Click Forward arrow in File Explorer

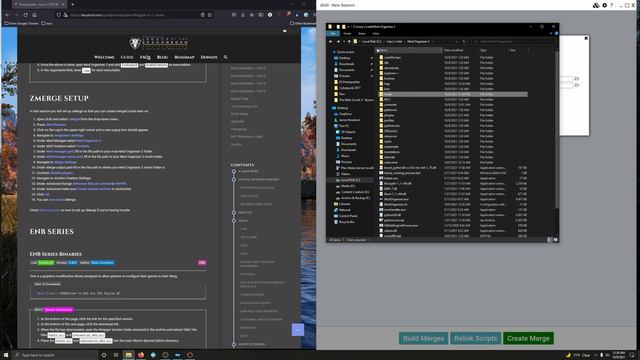(338, 42)
